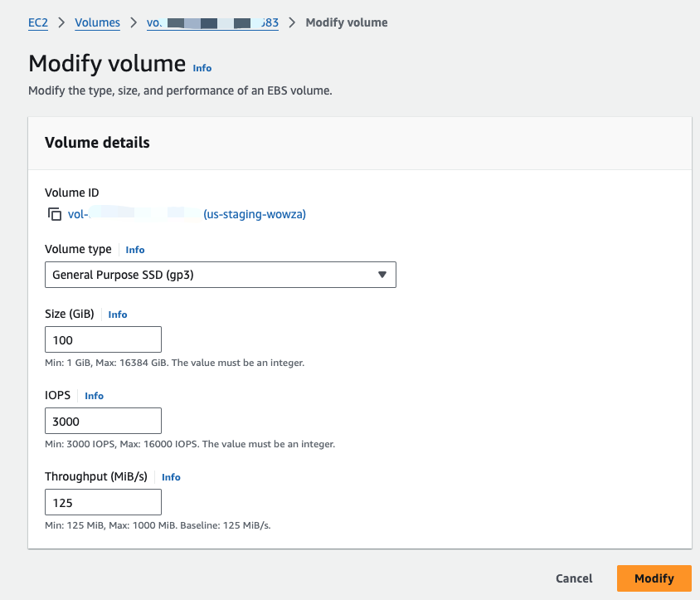Open the volume ID breadcrumb link
The width and height of the screenshot is (700, 600).
(x=212, y=22)
